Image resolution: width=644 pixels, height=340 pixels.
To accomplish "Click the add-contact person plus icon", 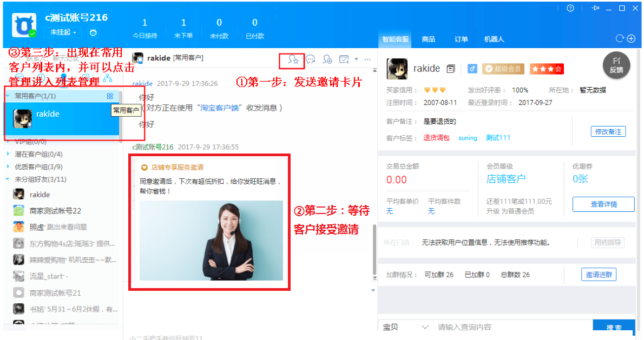I will tap(327, 59).
